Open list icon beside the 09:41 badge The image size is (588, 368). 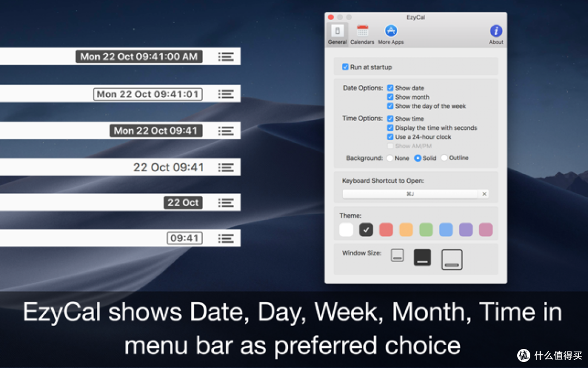[x=226, y=238]
